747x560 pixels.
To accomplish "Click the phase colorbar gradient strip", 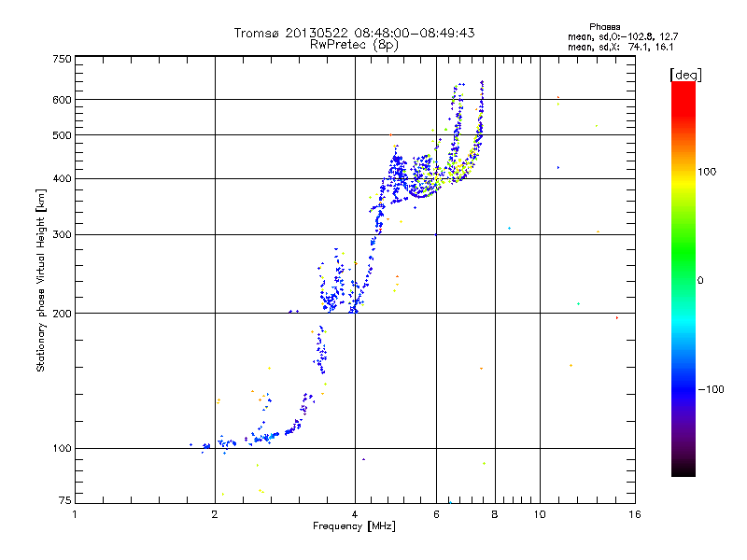I will coord(684,278).
